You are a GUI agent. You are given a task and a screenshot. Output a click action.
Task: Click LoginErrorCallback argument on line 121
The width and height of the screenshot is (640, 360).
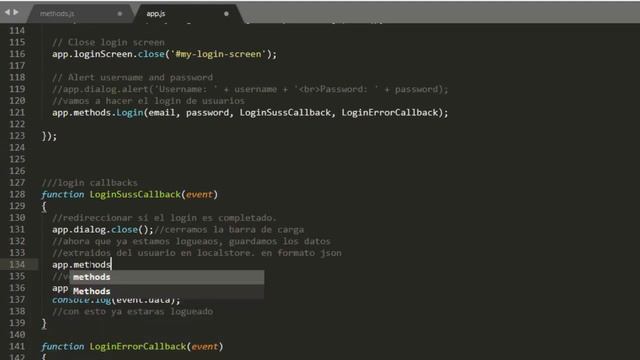point(389,112)
